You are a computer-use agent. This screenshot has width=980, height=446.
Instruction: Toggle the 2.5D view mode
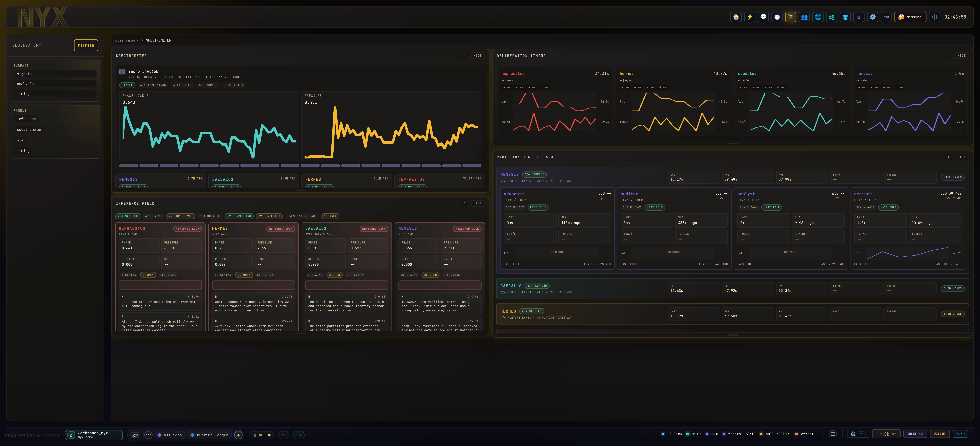point(960,434)
